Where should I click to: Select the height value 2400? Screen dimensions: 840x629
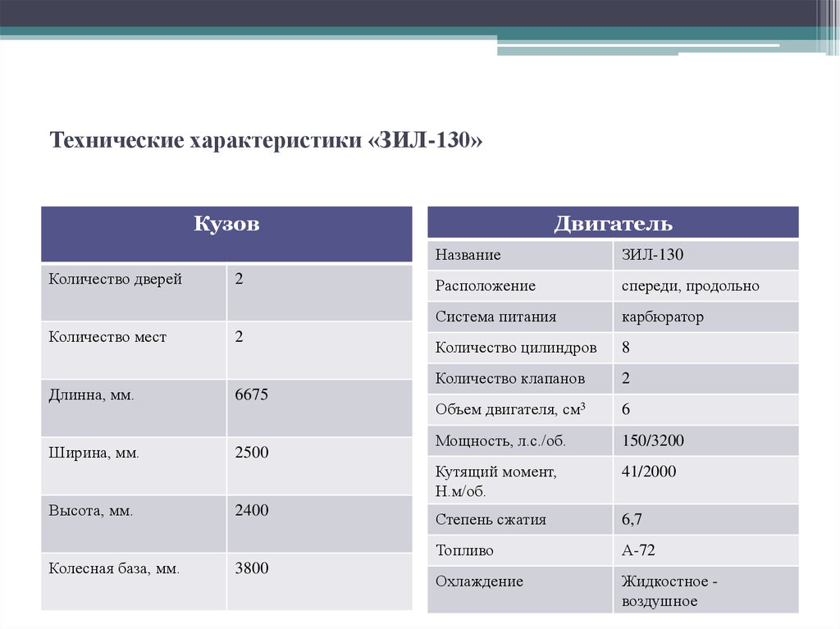point(251,510)
